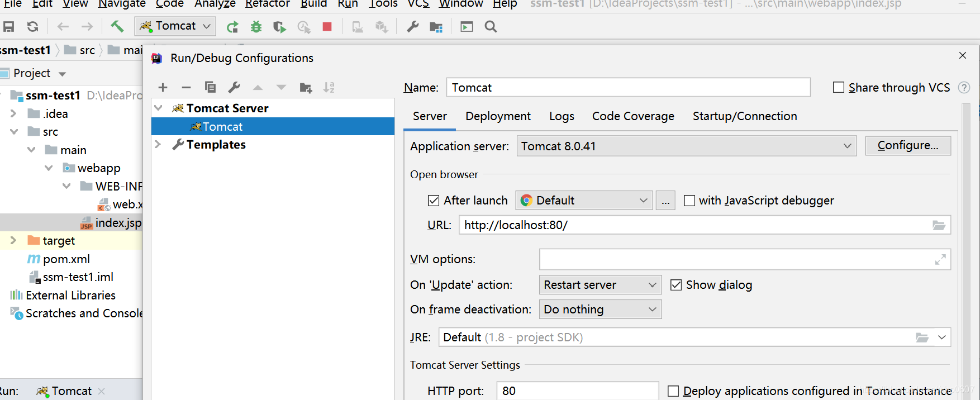Remove the configuration with minus icon

coord(187,87)
